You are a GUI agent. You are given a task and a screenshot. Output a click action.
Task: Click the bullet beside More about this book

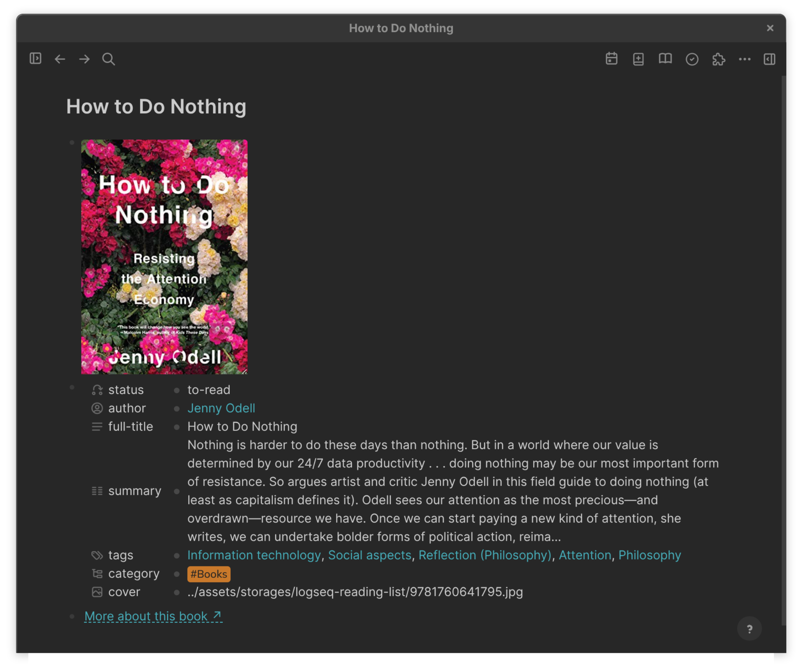(72, 616)
